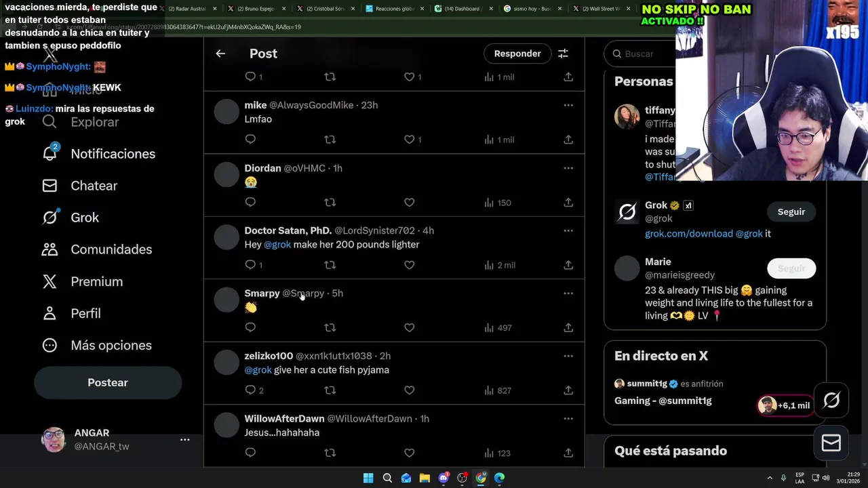
Task: Open taskbar Search icon
Action: 387,478
